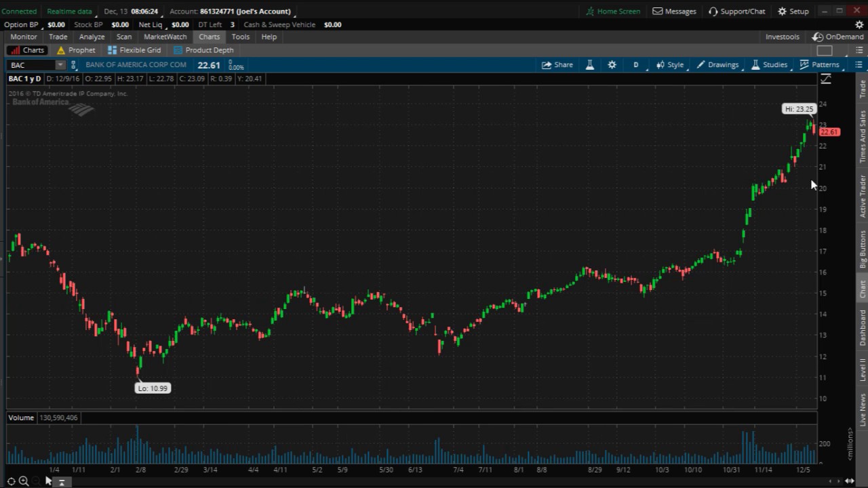The image size is (868, 488).
Task: Open the top-right list menu icon above chart toolbar
Action: click(x=859, y=50)
